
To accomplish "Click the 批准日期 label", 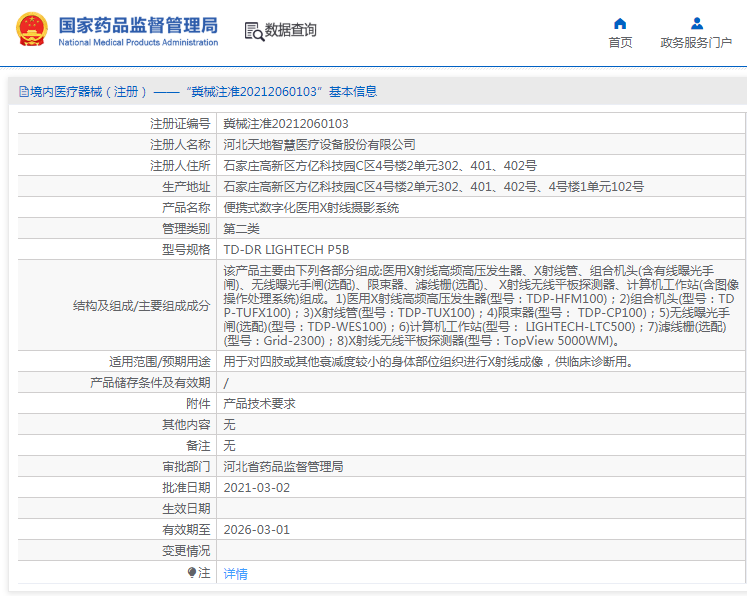I will 186,488.
